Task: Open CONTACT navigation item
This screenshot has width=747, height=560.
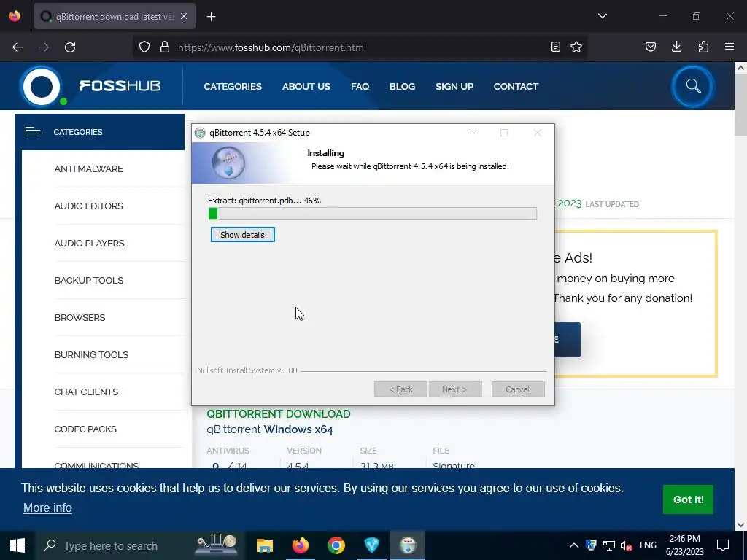Action: click(x=516, y=86)
